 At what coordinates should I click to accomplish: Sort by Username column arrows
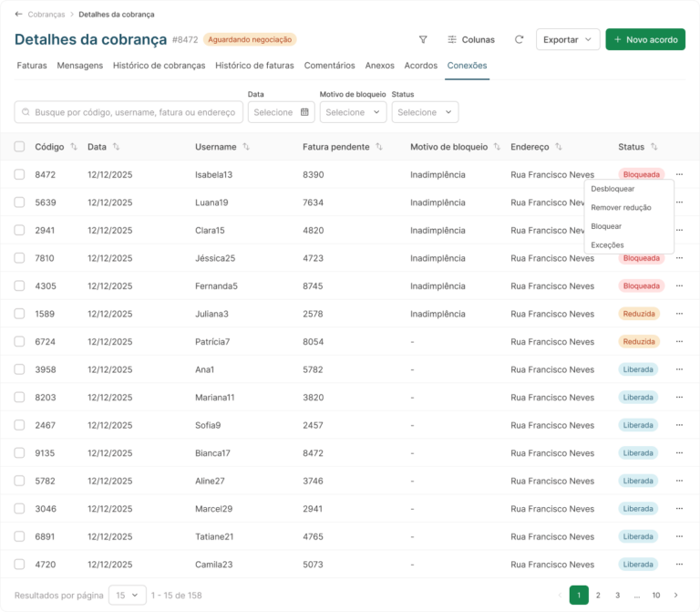(x=246, y=147)
